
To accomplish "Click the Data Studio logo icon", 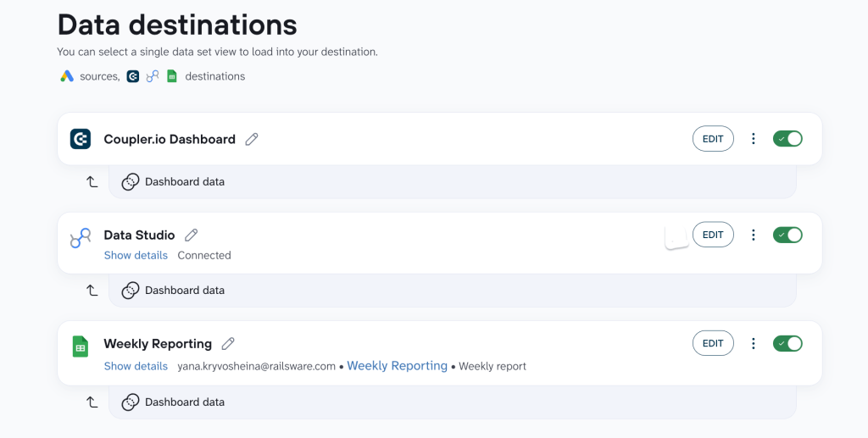I will coord(81,238).
